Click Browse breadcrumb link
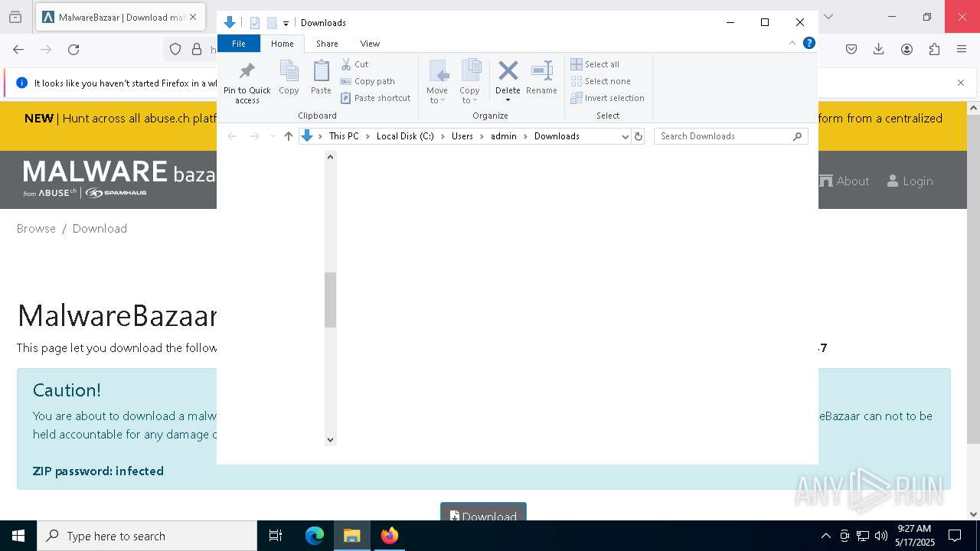This screenshot has height=551, width=980. tap(36, 229)
